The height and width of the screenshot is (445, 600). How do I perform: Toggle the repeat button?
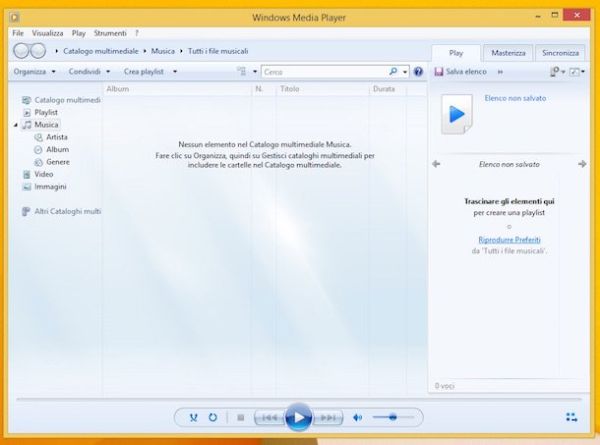[x=213, y=417]
